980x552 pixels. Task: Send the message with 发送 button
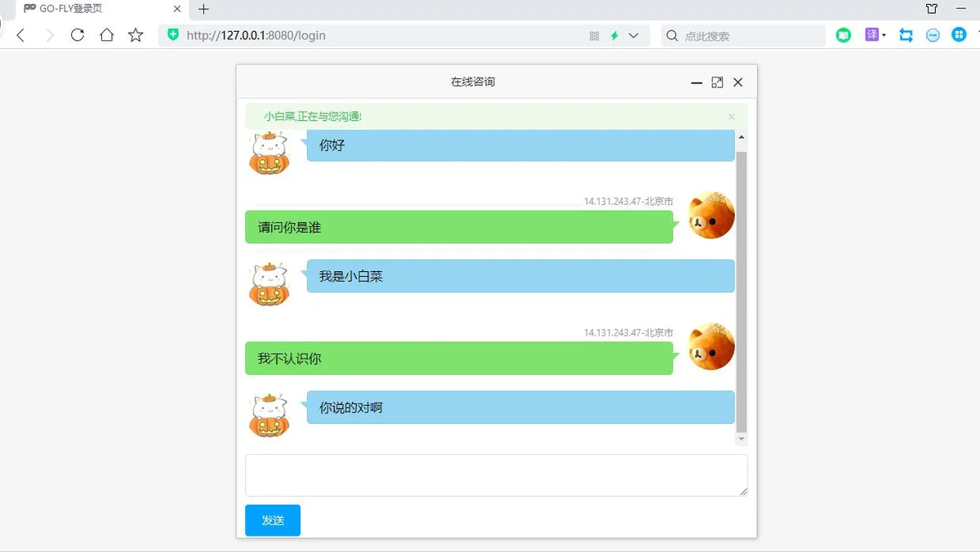[273, 520]
